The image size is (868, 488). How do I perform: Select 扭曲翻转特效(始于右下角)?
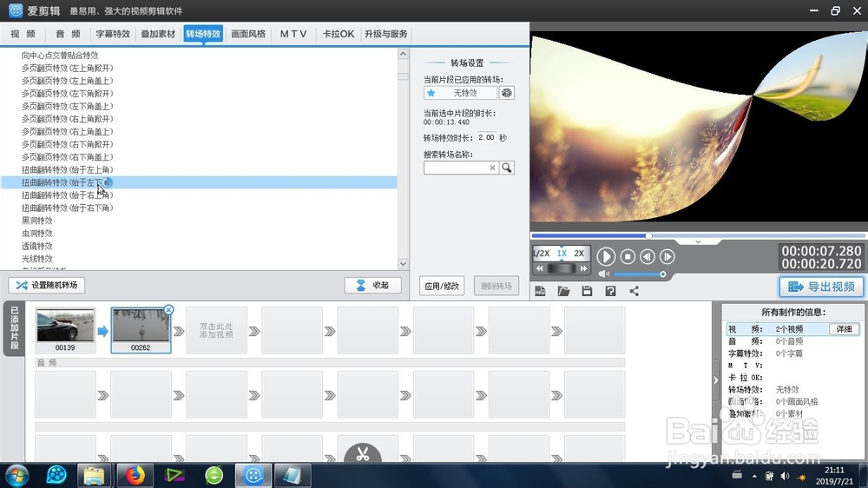[x=67, y=208]
